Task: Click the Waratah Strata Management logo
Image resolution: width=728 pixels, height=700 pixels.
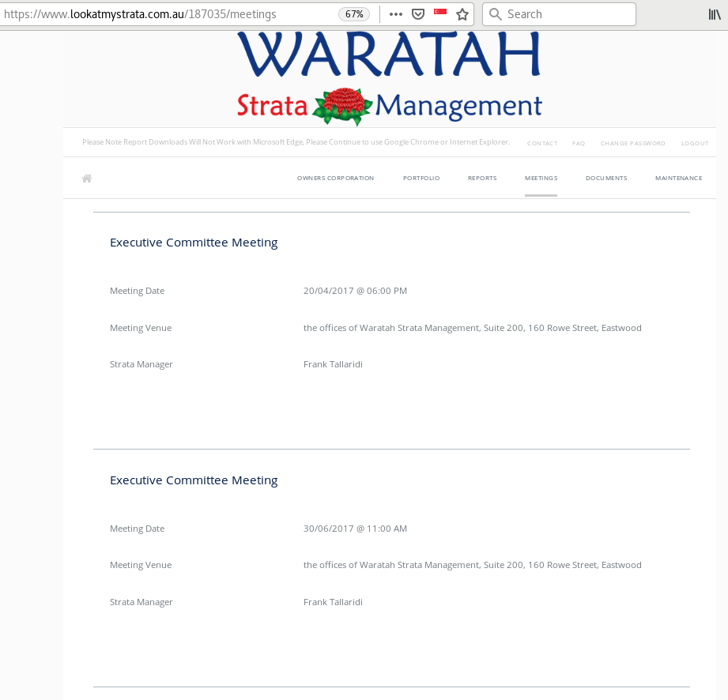Action: point(389,78)
